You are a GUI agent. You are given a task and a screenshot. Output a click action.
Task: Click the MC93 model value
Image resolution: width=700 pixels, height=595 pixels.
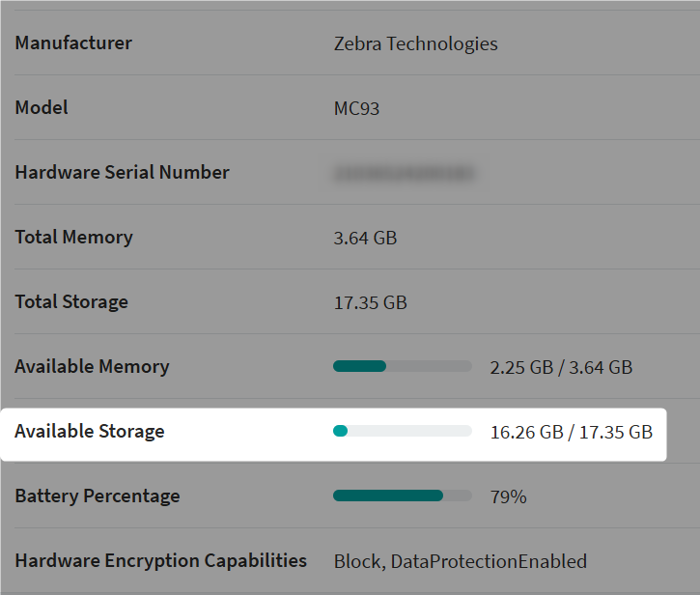coord(356,108)
